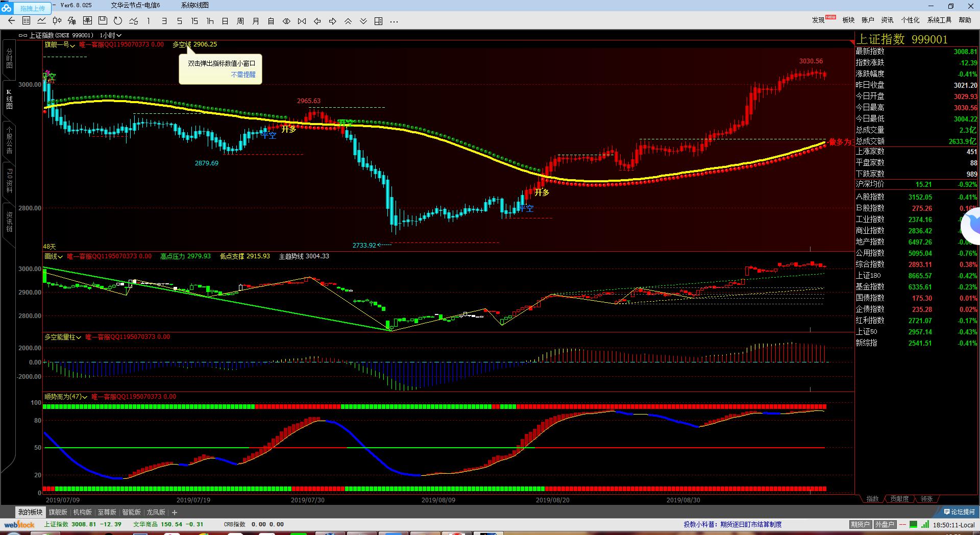Select the weekly (周) period icon
Image resolution: width=980 pixels, height=535 pixels.
point(240,21)
